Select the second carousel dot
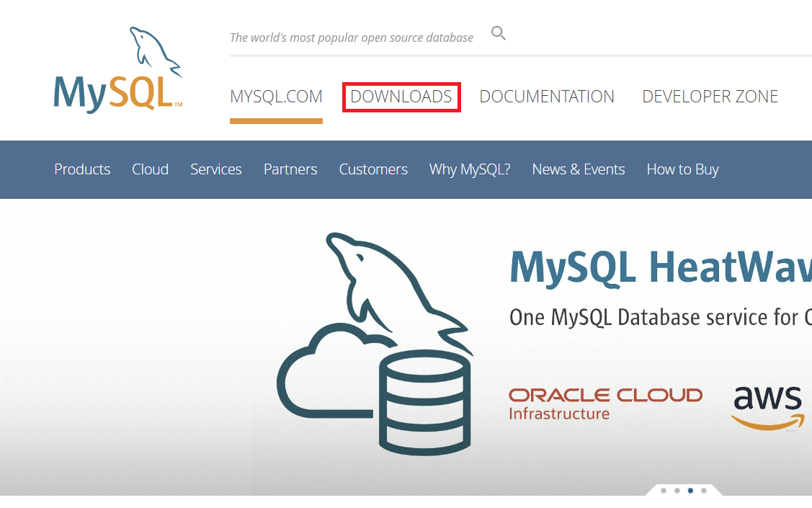This screenshot has height=508, width=812. (677, 491)
